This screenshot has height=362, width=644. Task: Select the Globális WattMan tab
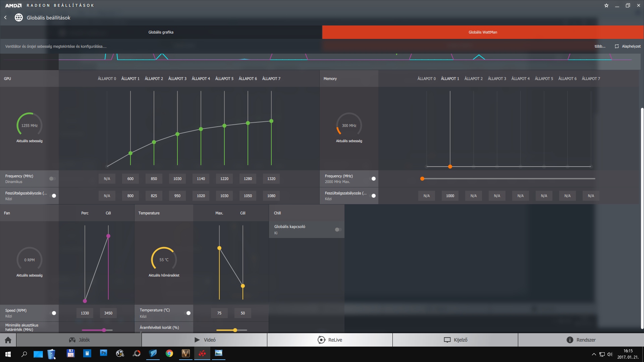483,32
